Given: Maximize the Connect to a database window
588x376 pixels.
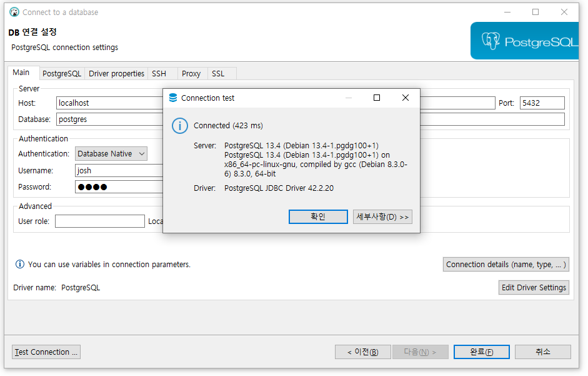Looking at the screenshot, I should click(x=536, y=12).
